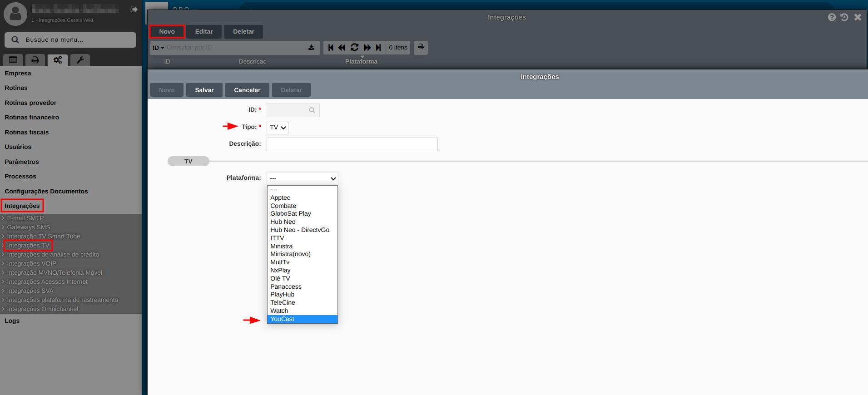Open E-mail SMTP submenu item
The width and height of the screenshot is (868, 395).
click(25, 218)
